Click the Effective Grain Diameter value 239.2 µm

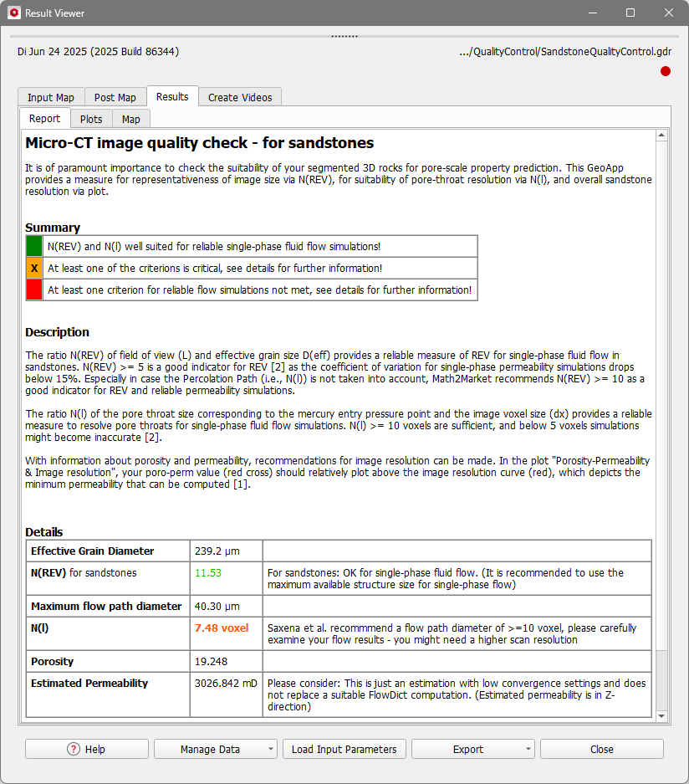click(x=217, y=551)
